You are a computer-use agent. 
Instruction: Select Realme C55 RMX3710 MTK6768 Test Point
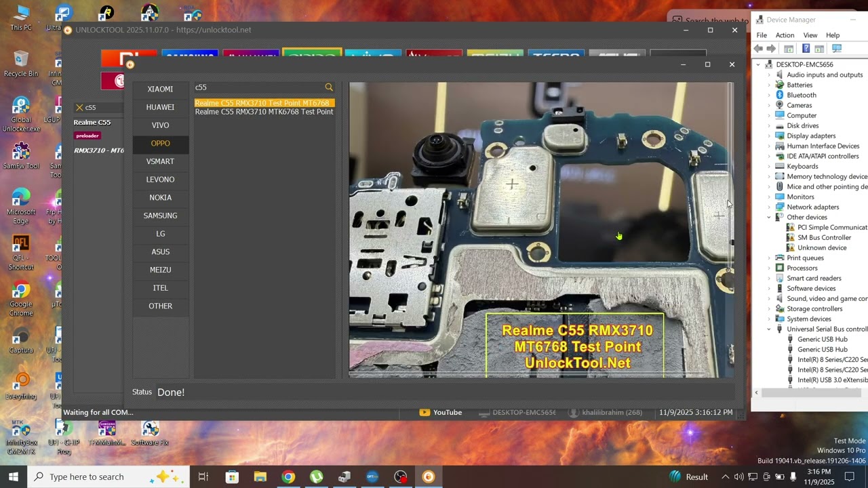click(264, 112)
